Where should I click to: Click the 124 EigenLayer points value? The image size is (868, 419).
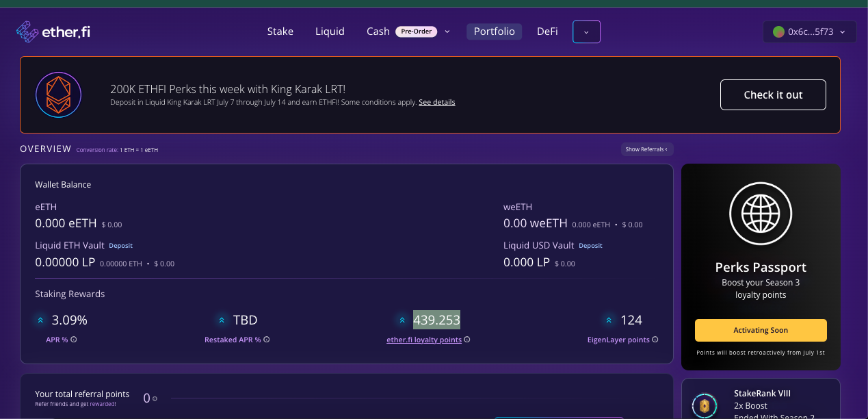631,320
